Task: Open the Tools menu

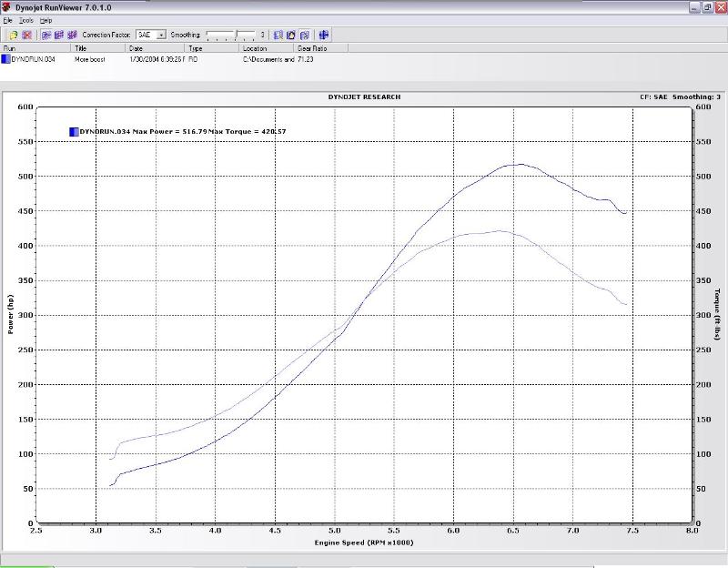Action: (26, 20)
